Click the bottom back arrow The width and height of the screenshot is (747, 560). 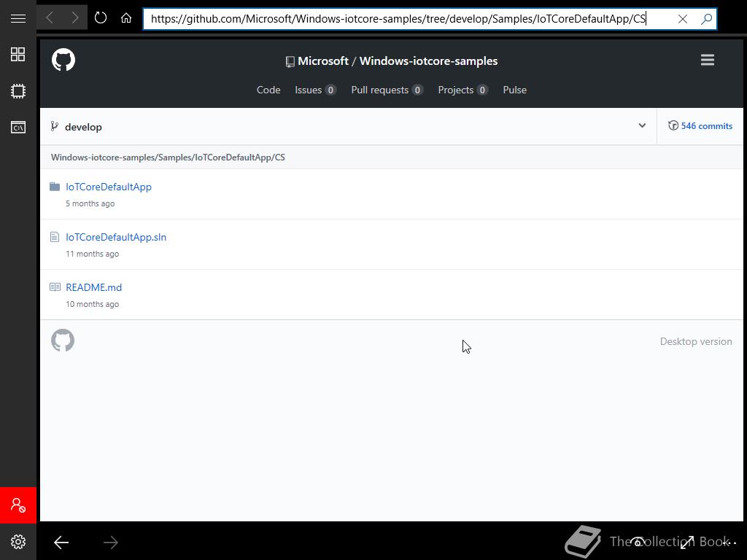pyautogui.click(x=61, y=542)
